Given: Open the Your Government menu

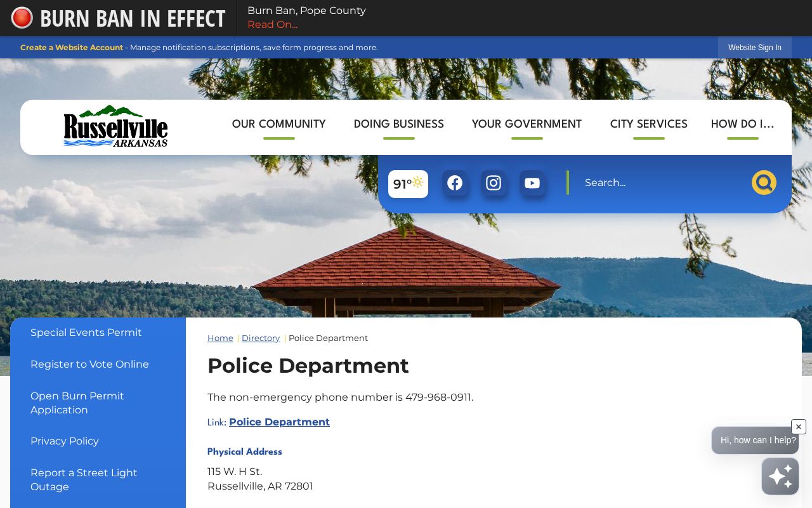Looking at the screenshot, I should click(x=527, y=124).
